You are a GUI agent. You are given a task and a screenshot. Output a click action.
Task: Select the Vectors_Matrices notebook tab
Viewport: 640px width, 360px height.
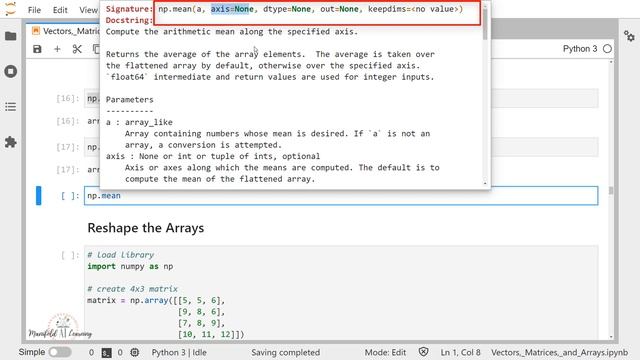(66, 31)
